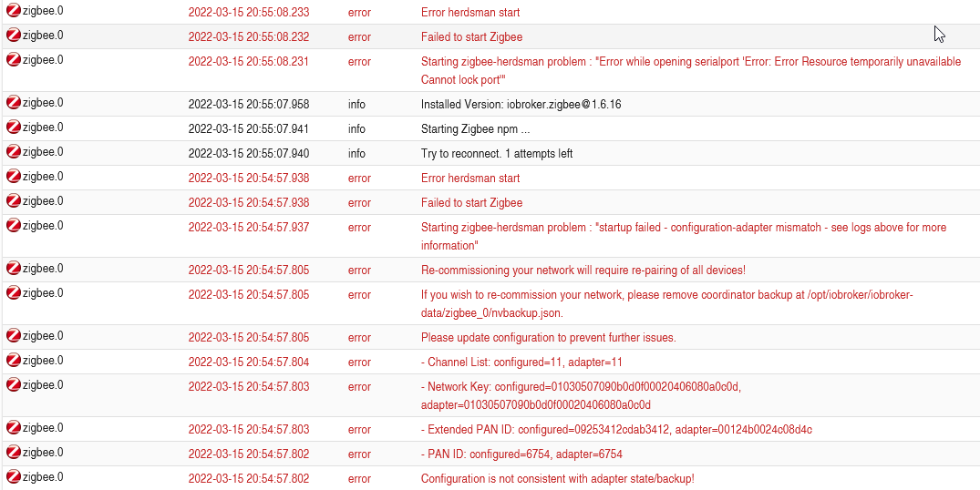The width and height of the screenshot is (980, 490).
Task: Click 'error' level on the 'Channel List' row
Action: pyautogui.click(x=359, y=362)
